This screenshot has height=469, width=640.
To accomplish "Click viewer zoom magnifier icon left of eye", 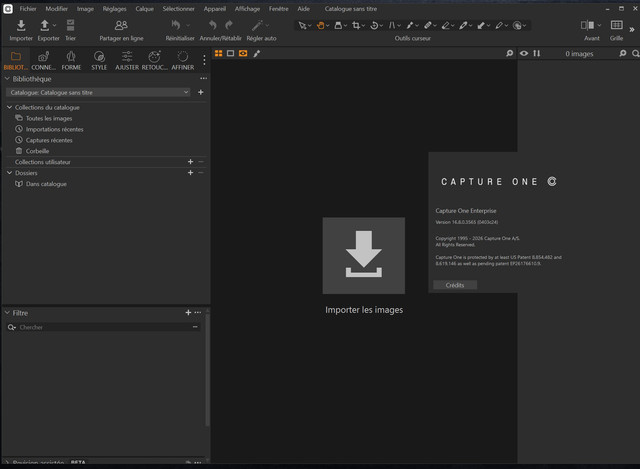I will pyautogui.click(x=509, y=53).
